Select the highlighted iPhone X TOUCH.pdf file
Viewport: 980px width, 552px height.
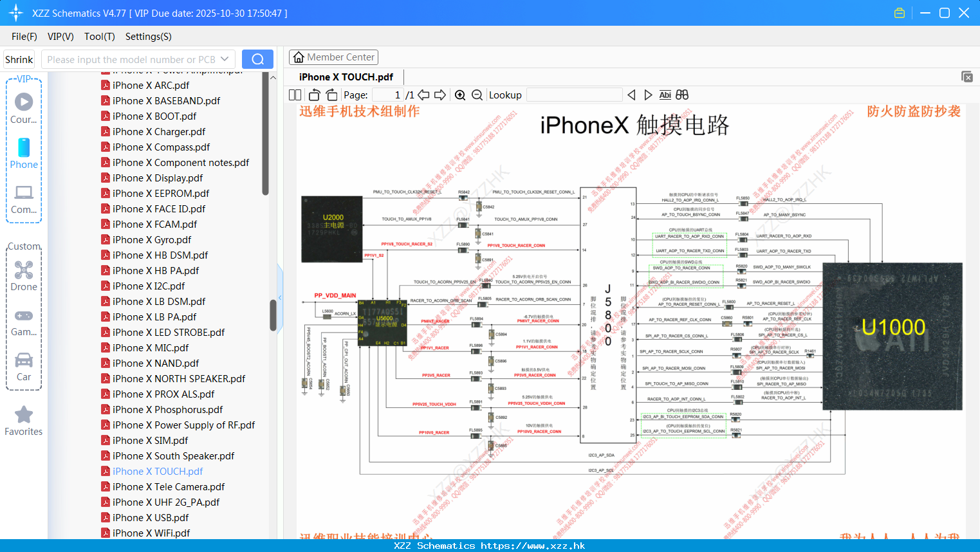(x=158, y=471)
